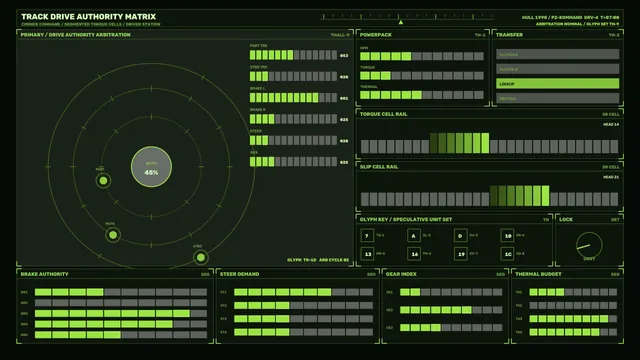Click the GE3 gear index bar
This screenshot has width=640, height=360.
[x=451, y=327]
